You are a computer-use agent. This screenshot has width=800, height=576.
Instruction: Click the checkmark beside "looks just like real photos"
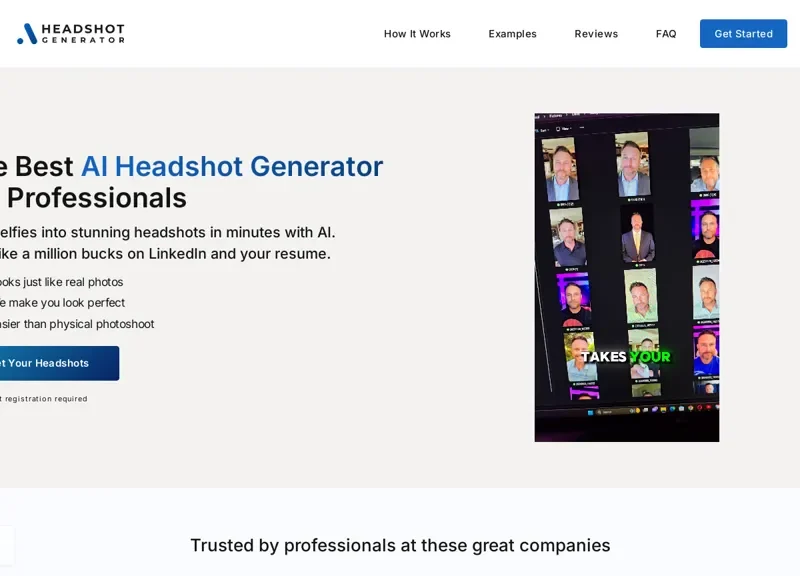pos(2,282)
